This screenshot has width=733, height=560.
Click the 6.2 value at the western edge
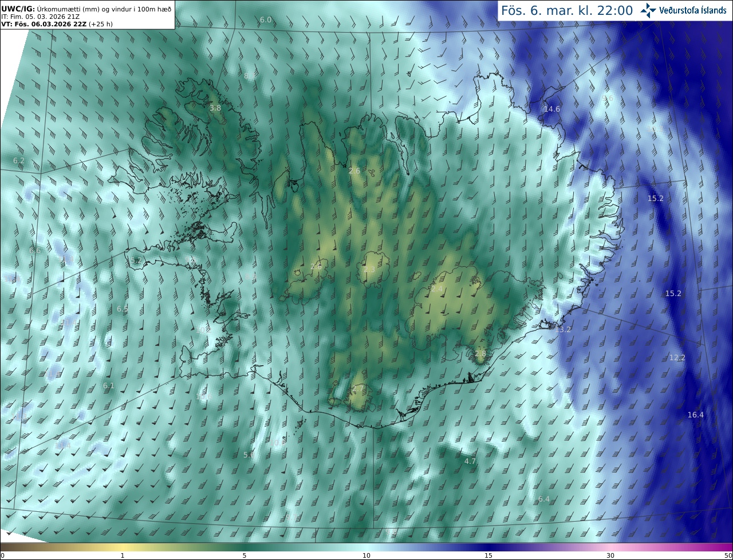tap(19, 161)
